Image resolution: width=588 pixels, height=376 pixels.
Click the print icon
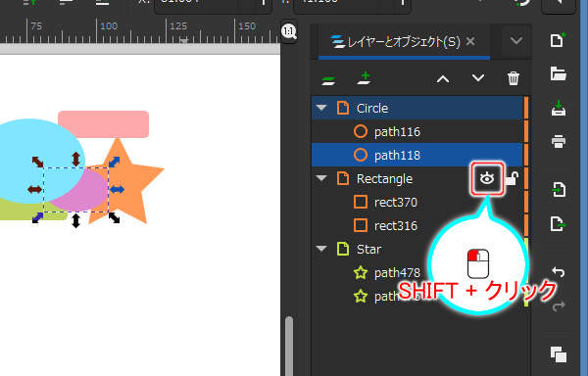pos(559,142)
